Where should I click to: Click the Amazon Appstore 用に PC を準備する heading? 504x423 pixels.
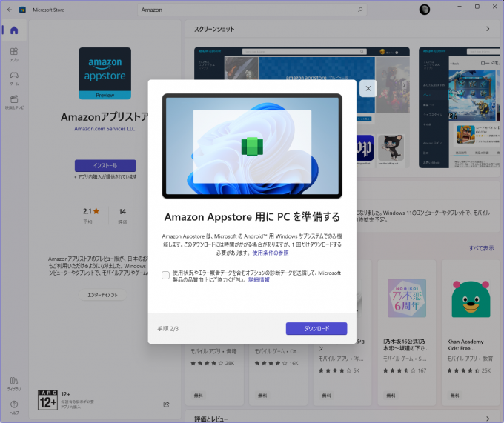(252, 217)
